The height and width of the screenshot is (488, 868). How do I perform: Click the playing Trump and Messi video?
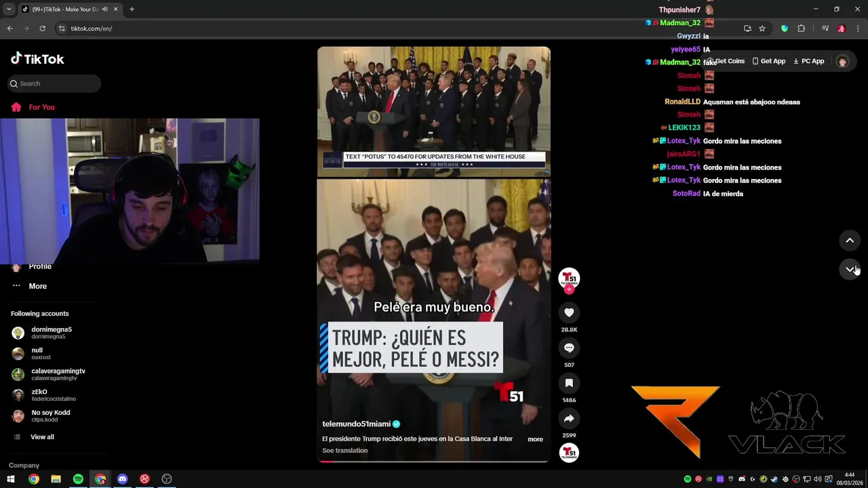(x=433, y=254)
